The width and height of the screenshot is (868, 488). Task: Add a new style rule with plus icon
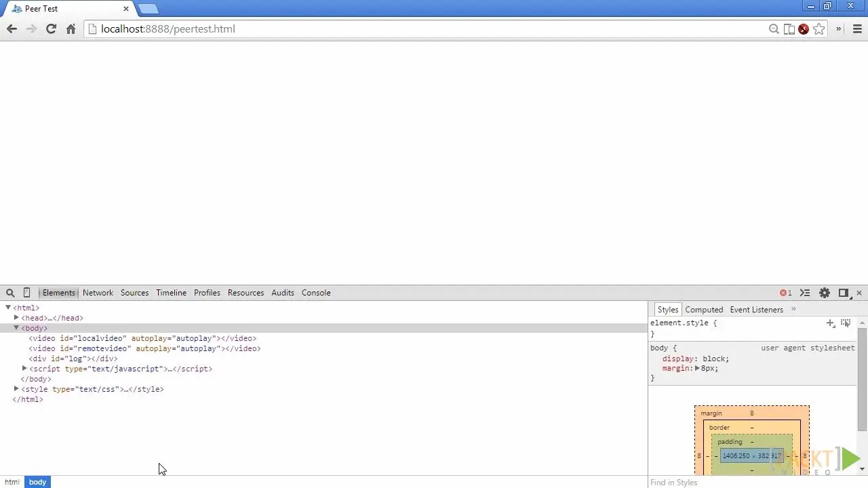(831, 323)
